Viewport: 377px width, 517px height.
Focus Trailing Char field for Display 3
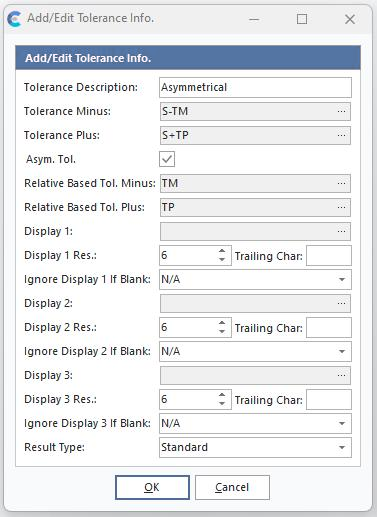click(329, 400)
